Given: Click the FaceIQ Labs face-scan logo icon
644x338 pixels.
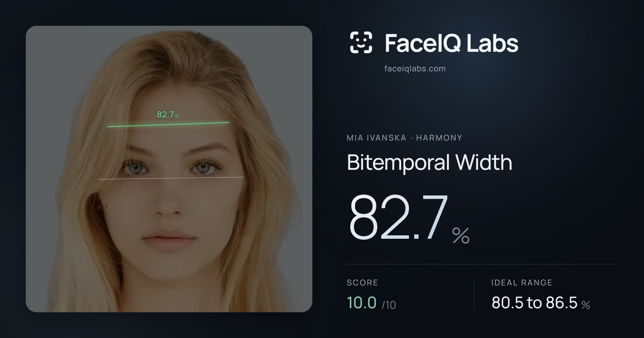Looking at the screenshot, I should [361, 42].
